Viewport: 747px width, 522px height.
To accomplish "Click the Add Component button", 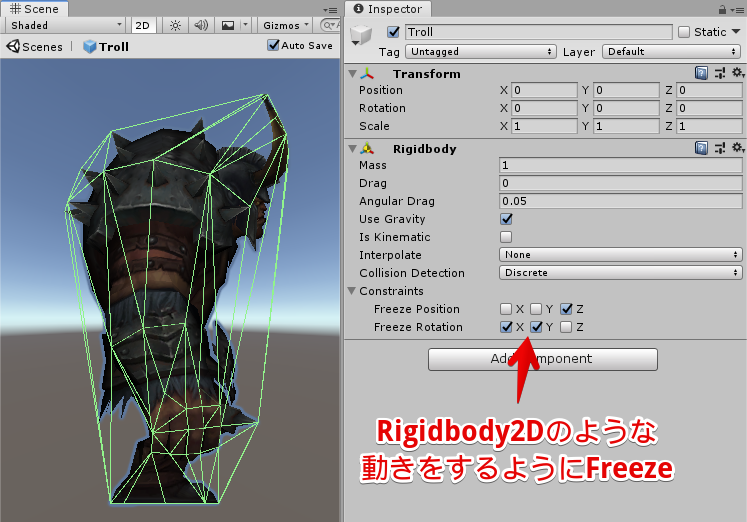I will (543, 359).
